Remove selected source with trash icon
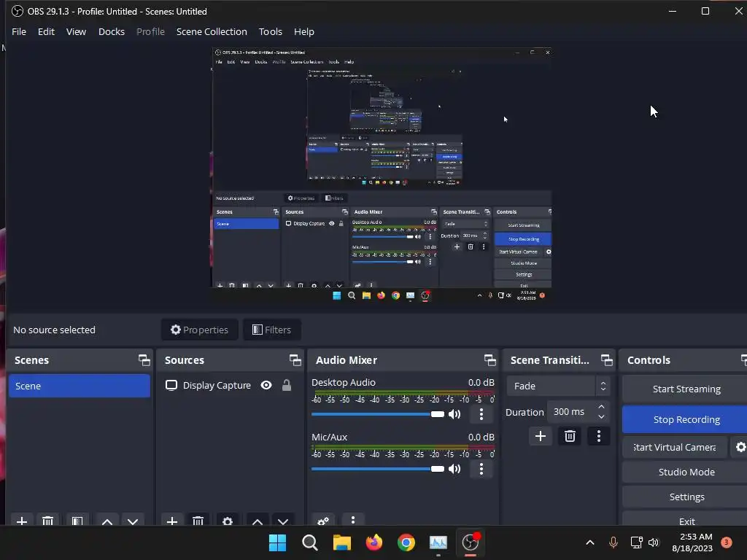The width and height of the screenshot is (747, 560). [198, 521]
